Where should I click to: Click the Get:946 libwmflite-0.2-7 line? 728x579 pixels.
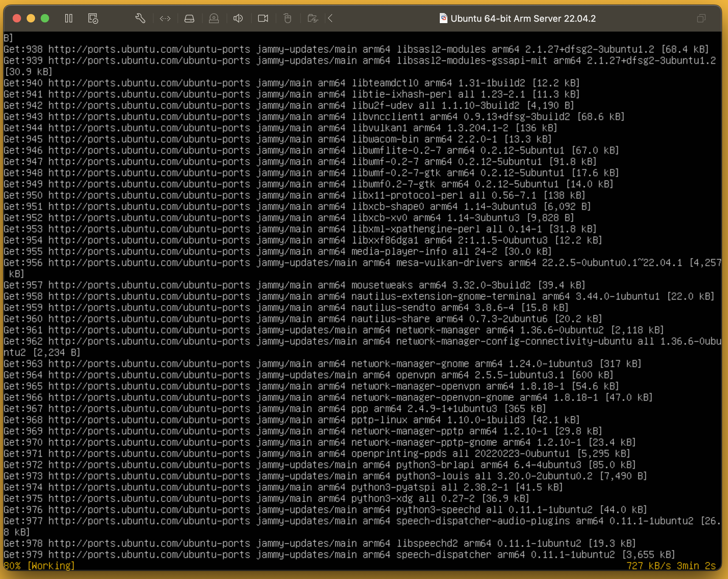pos(311,150)
